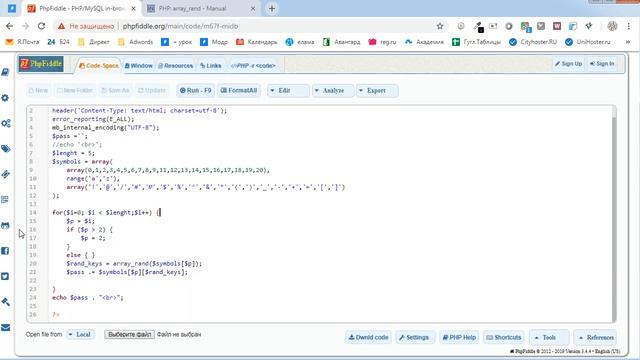Click the Dwnld code button
The height and width of the screenshot is (360, 640).
click(368, 338)
